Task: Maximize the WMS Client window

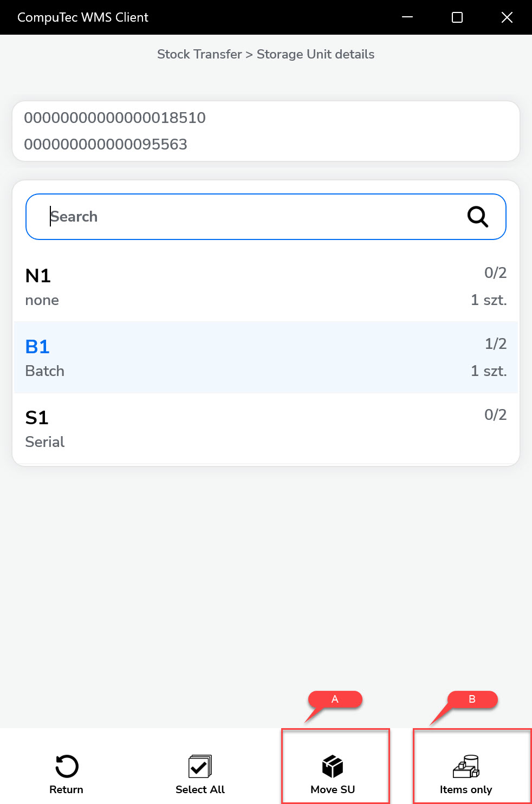Action: point(457,17)
